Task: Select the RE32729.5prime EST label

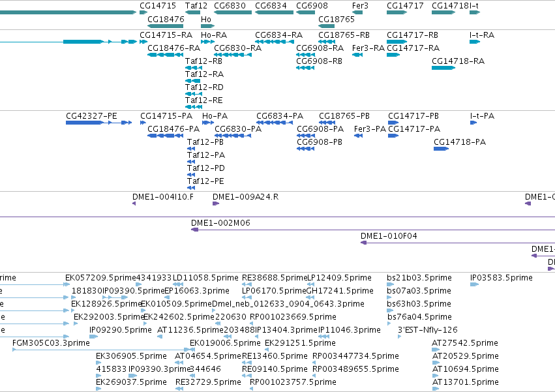Action: [x=208, y=382]
